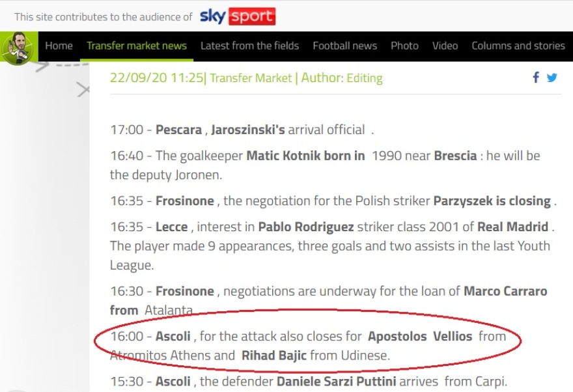The height and width of the screenshot is (392, 573).
Task: Click Pablo Rodriguez player name
Action: pos(306,227)
